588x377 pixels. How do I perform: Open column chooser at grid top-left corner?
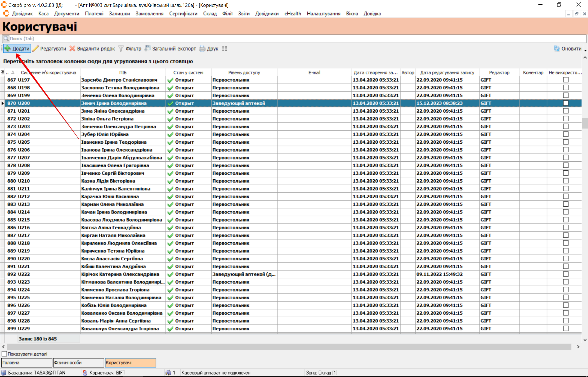coord(2,73)
